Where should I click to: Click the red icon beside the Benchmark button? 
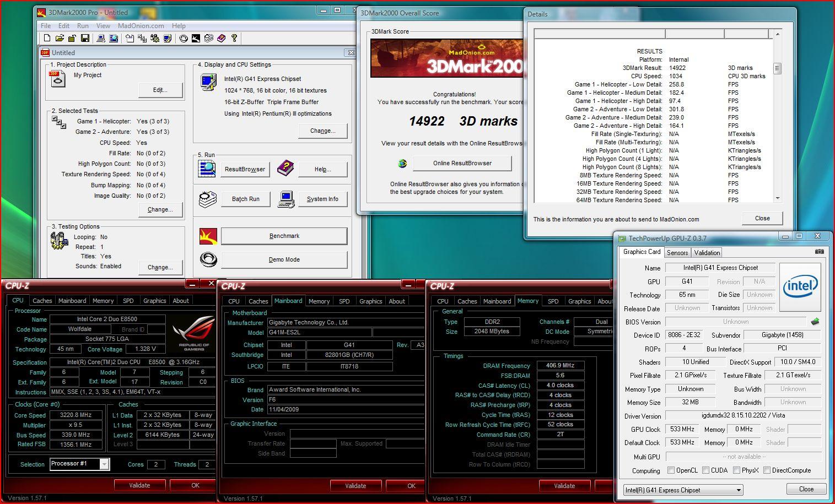click(208, 236)
